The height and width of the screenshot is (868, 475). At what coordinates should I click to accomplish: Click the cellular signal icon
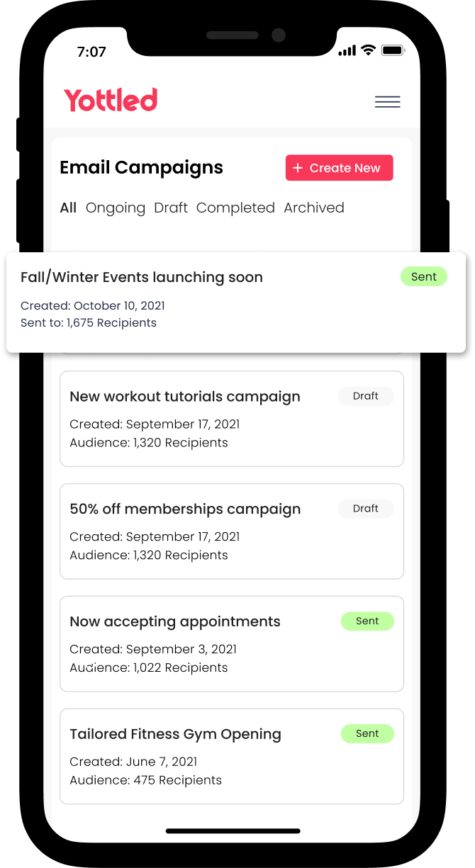click(x=347, y=51)
